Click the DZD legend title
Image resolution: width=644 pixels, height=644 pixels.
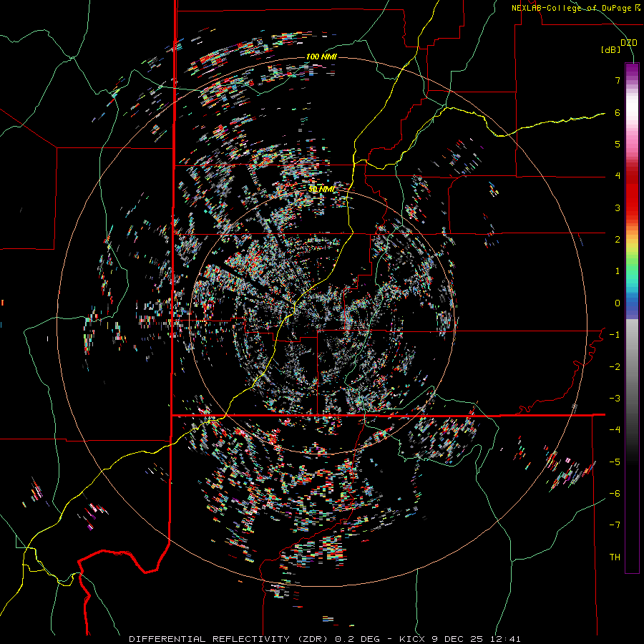tap(628, 43)
